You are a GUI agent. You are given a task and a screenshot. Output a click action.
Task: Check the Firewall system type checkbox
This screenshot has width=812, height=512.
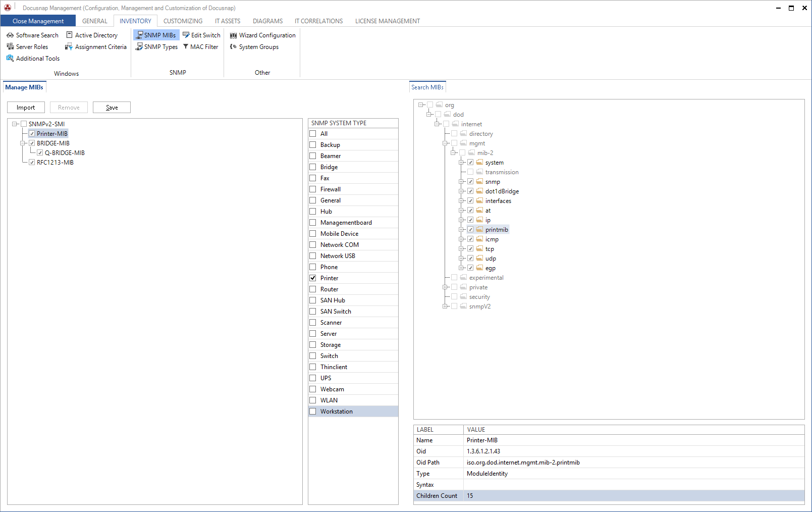[313, 189]
